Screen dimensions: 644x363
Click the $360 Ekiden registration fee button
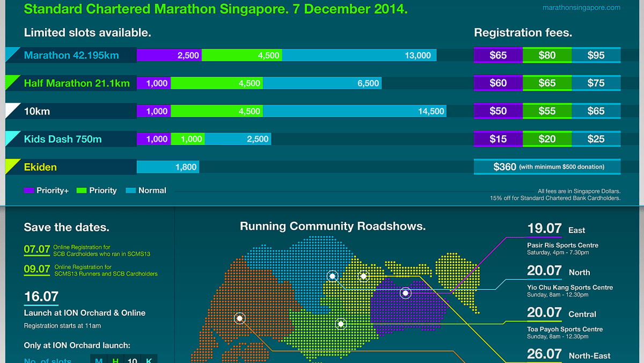[x=547, y=166]
